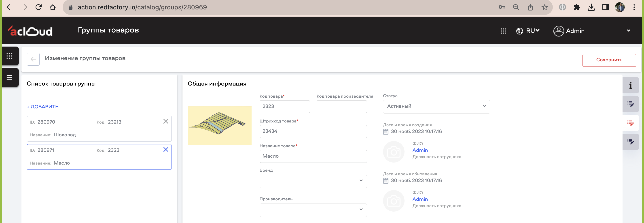Click ID 280970 text
This screenshot has height=223, width=644.
[x=42, y=122]
